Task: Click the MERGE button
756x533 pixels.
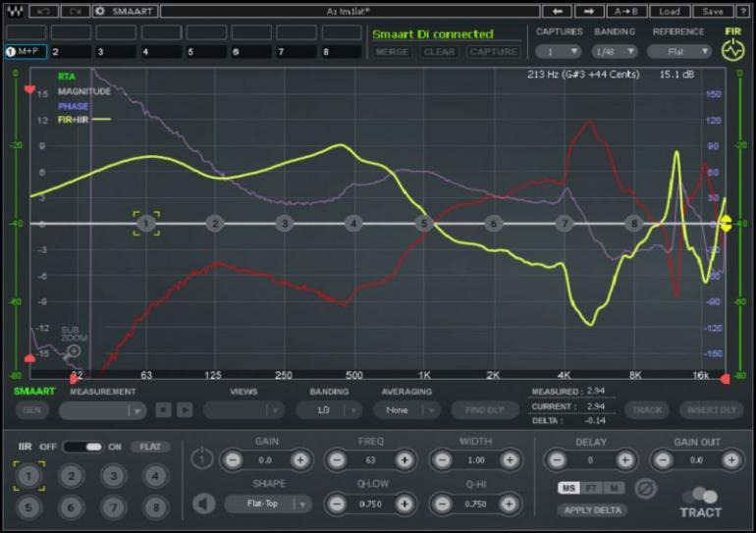Action: [x=392, y=52]
